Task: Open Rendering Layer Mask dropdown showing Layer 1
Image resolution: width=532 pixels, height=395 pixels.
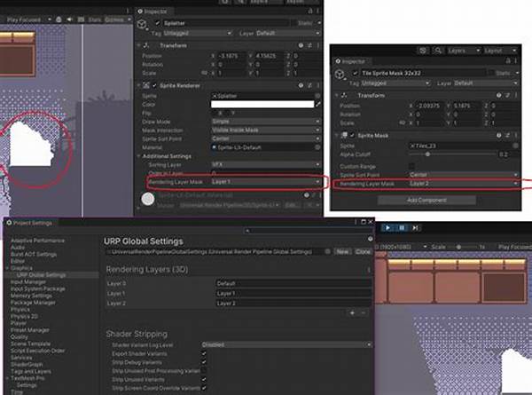Action: click(x=263, y=181)
